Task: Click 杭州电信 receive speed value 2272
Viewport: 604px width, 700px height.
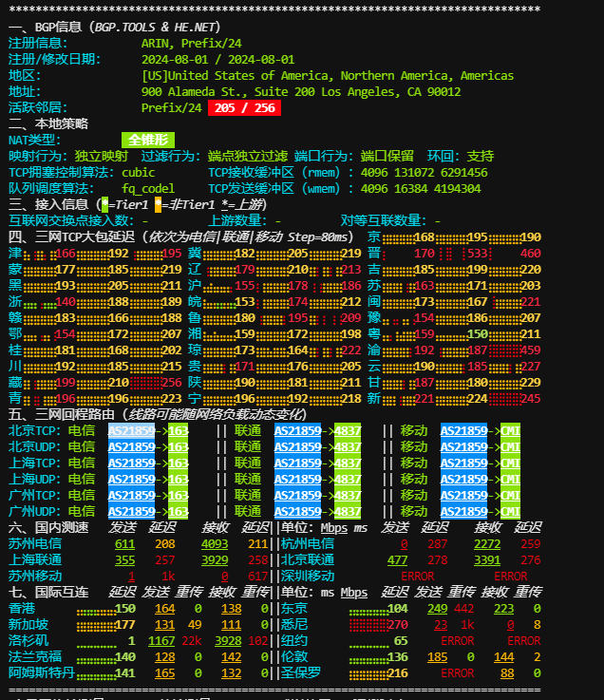Action: 487,543
